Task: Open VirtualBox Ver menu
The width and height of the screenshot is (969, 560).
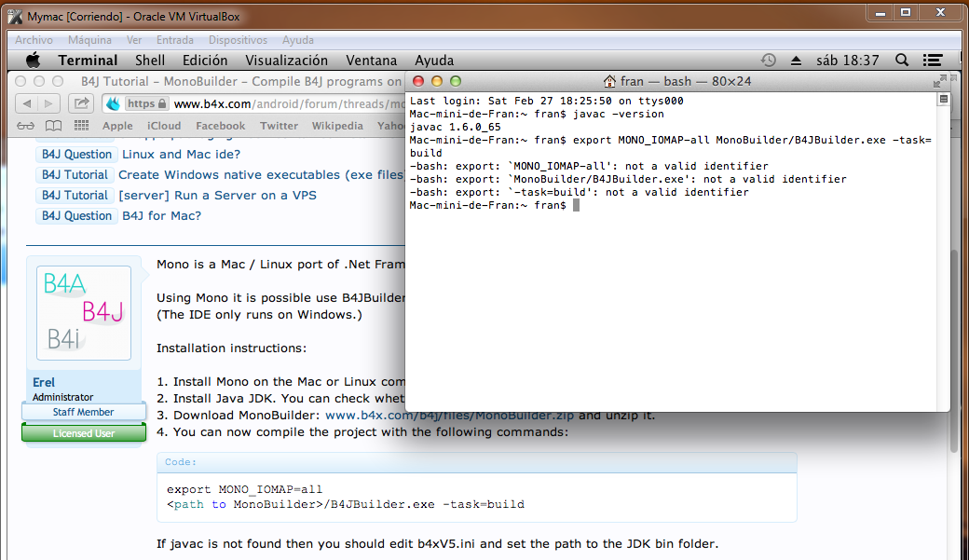Action: click(134, 39)
